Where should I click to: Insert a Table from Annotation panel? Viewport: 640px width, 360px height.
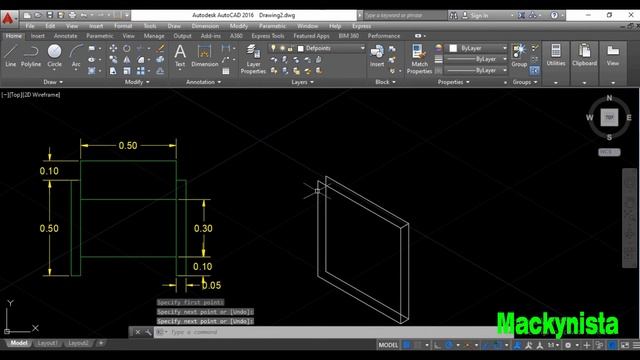point(226,71)
